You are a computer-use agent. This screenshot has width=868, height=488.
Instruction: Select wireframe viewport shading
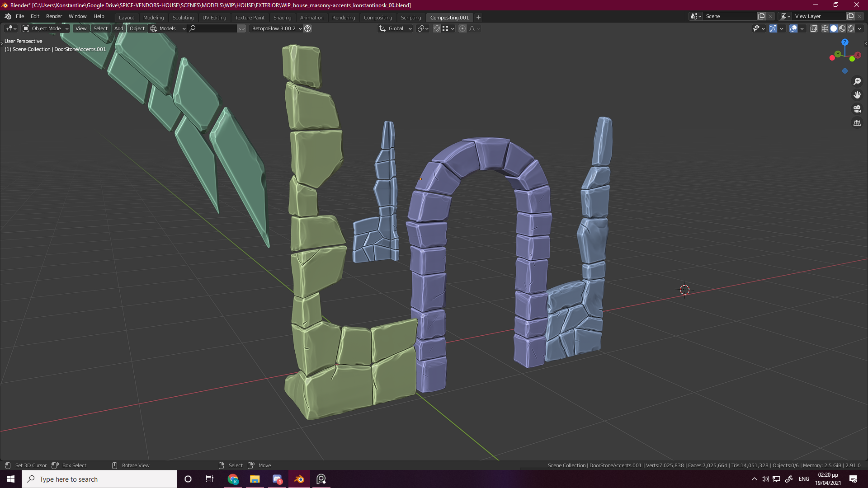825,28
